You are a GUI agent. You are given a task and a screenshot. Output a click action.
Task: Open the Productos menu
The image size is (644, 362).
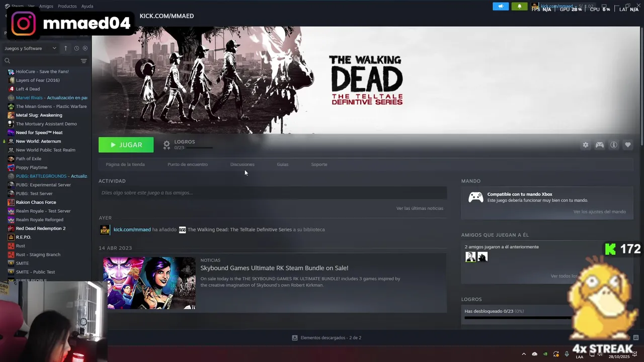(67, 6)
